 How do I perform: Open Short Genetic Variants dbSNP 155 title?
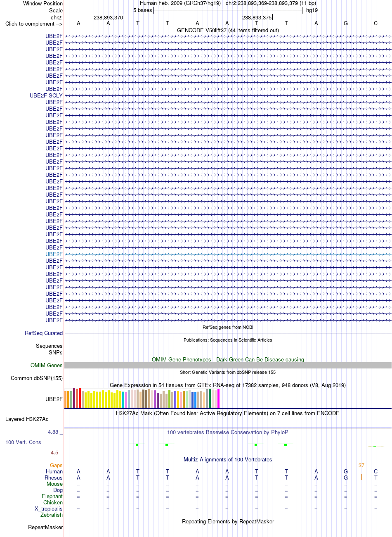pos(228,372)
